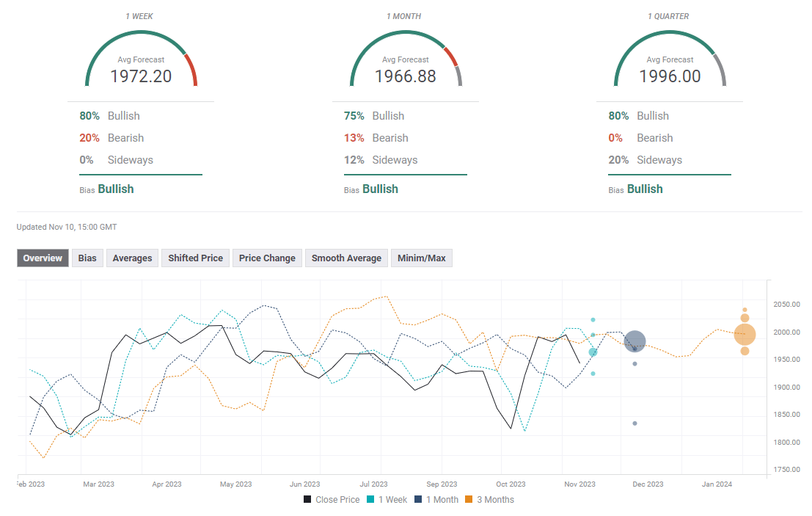Click the 1966.88 average forecast value

pyautogui.click(x=405, y=76)
